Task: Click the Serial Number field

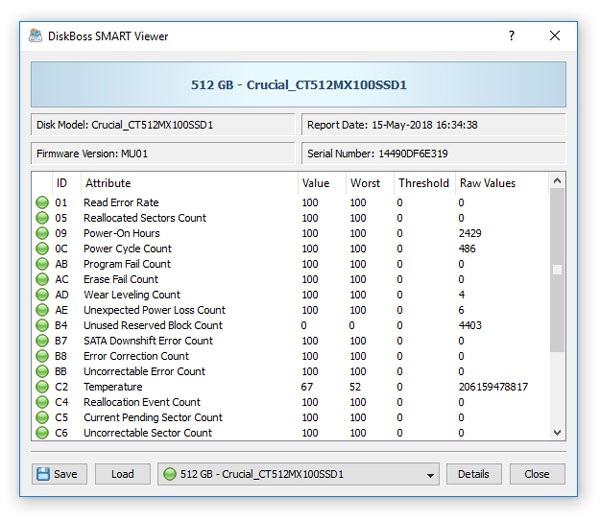Action: pyautogui.click(x=433, y=153)
